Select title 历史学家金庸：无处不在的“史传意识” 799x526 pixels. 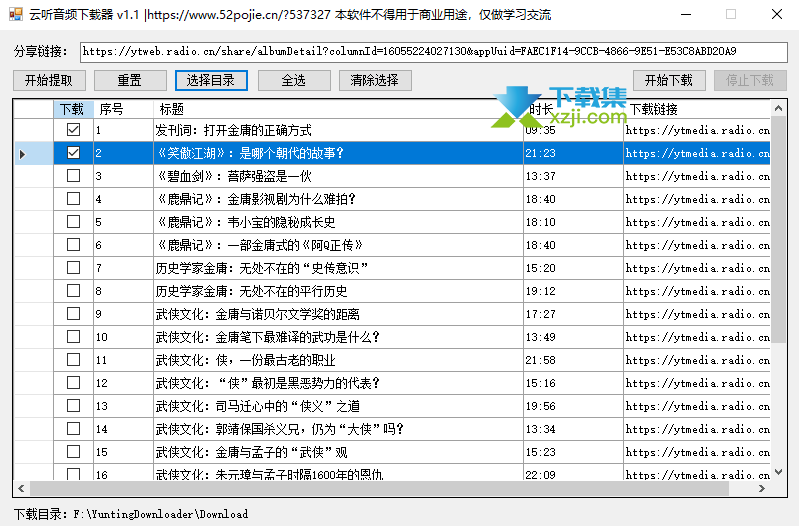(261, 268)
